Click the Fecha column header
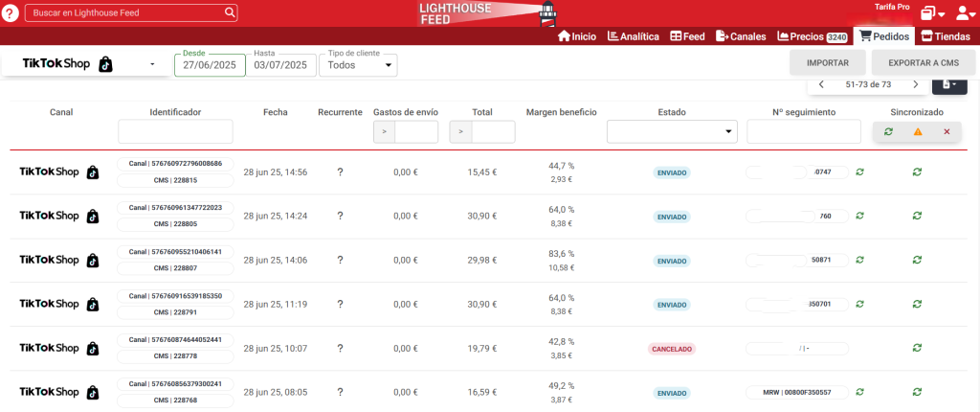 (x=276, y=112)
